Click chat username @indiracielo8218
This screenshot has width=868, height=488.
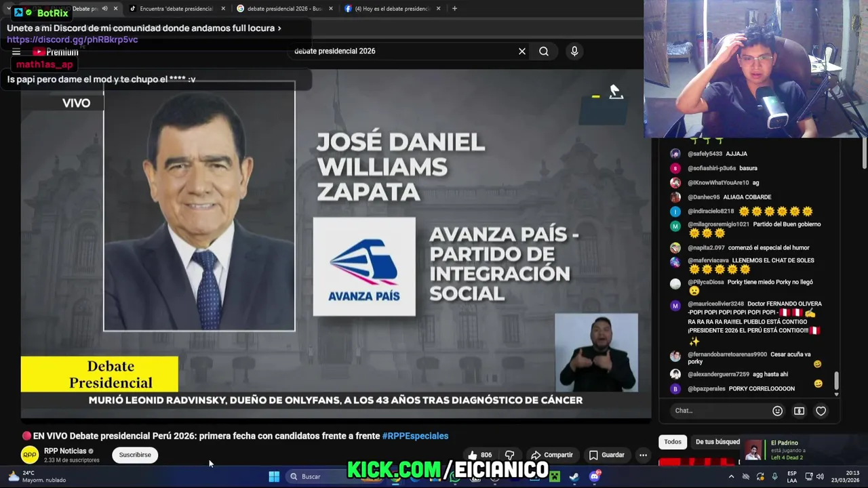tap(711, 211)
